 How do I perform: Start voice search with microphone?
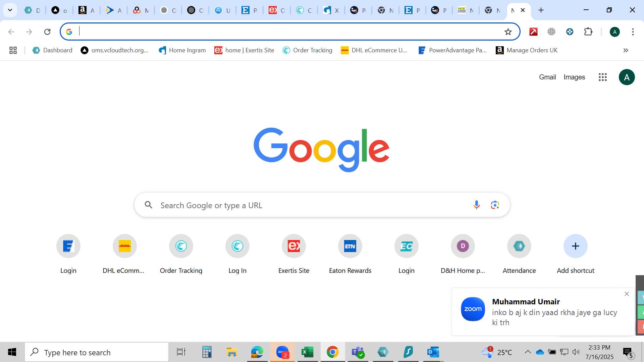(476, 205)
